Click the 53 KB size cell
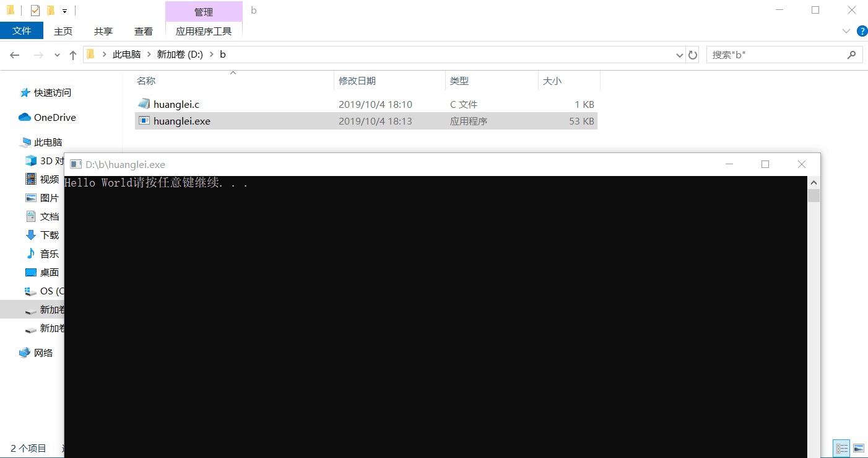The image size is (868, 458). tap(582, 121)
